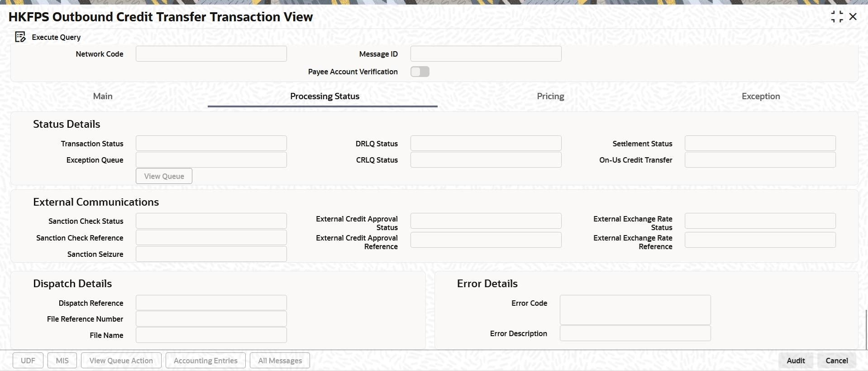Collapse the window using the minimize-screen icon
Viewport: 868px width, 371px height.
tap(837, 17)
